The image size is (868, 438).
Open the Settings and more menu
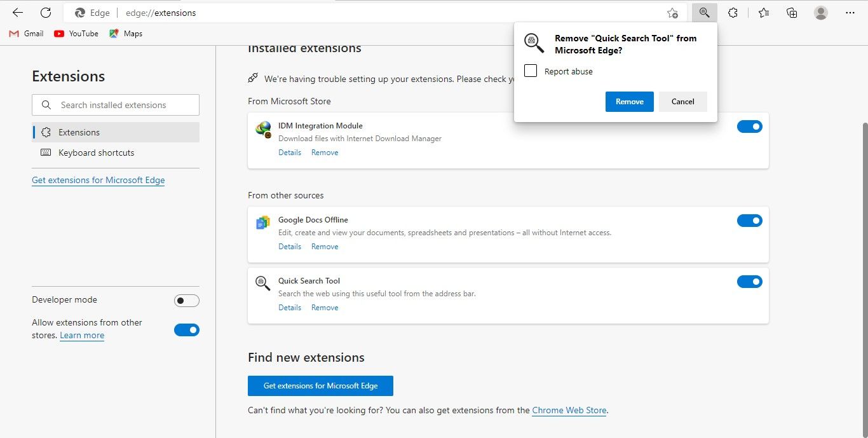click(850, 12)
